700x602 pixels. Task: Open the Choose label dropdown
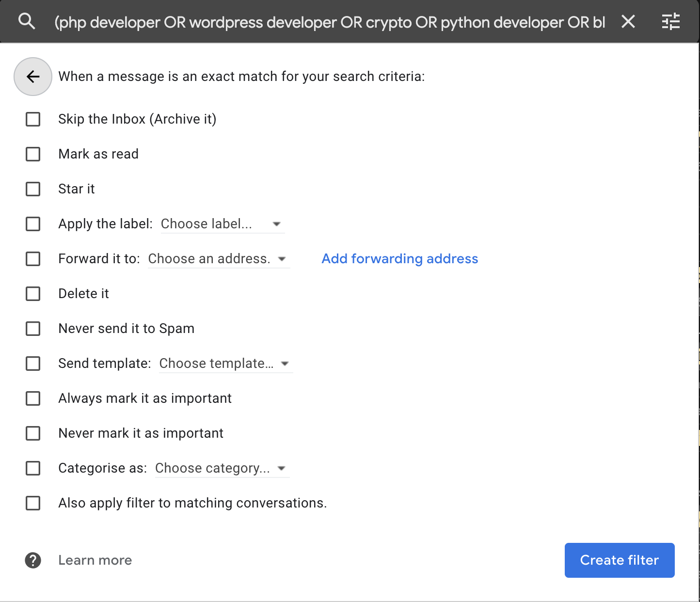223,224
